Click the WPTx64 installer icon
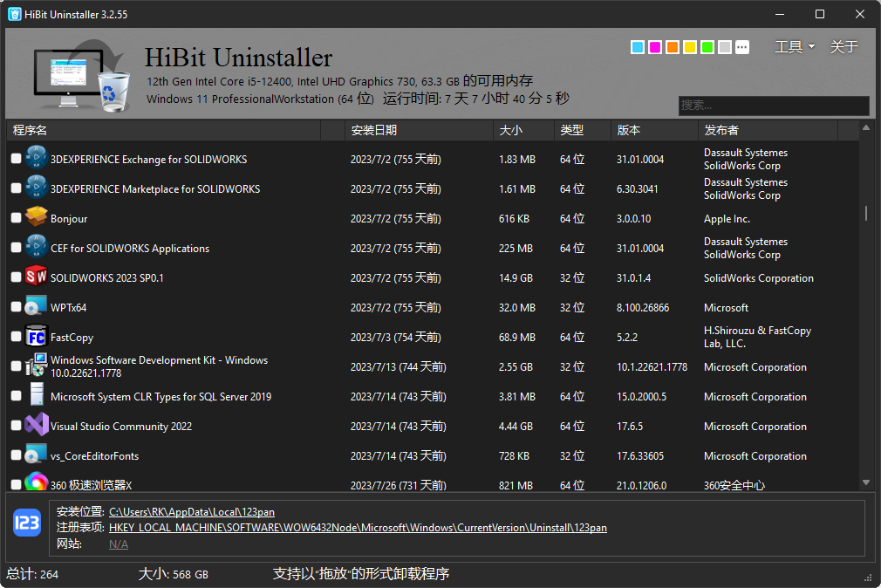Screen dimensions: 881x588 coord(36,307)
